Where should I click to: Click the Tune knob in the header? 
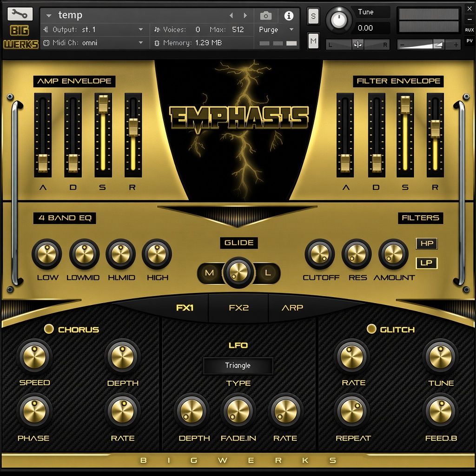click(338, 20)
